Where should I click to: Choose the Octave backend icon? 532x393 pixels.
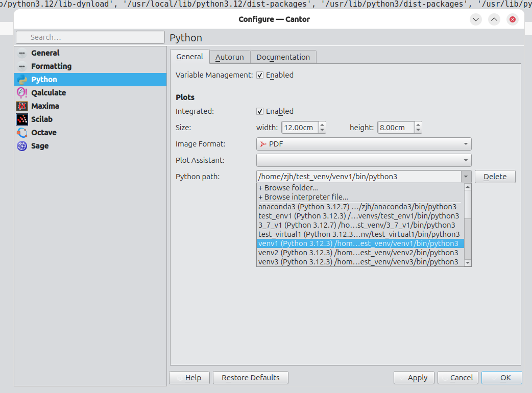pos(22,133)
